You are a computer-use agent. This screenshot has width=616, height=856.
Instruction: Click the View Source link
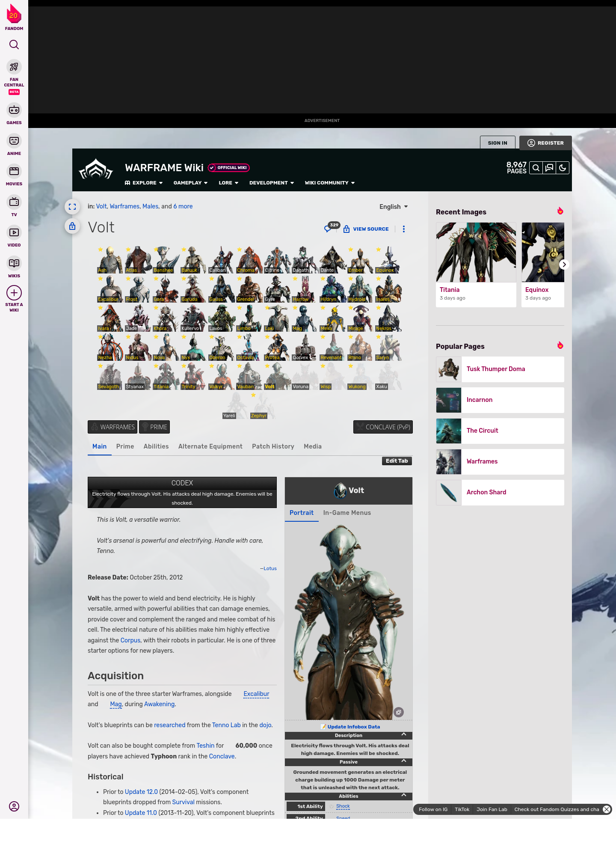pyautogui.click(x=366, y=229)
